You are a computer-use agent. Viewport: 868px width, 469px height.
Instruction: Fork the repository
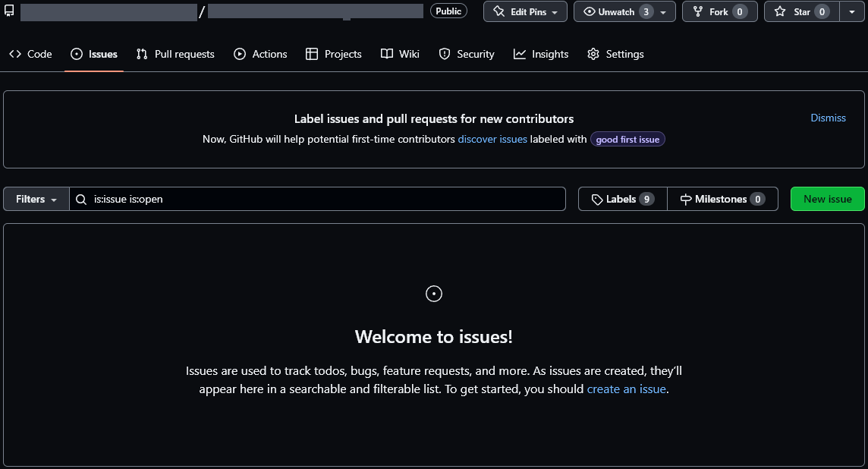[719, 11]
